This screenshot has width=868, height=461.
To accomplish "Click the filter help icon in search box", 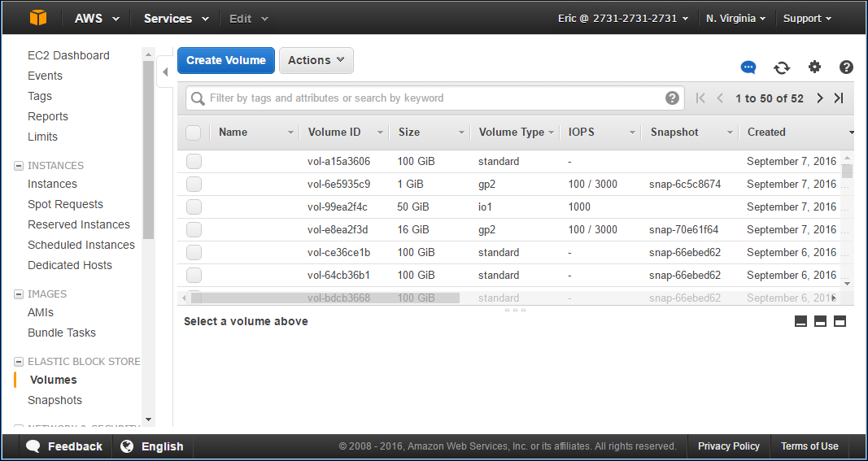I will (x=672, y=98).
